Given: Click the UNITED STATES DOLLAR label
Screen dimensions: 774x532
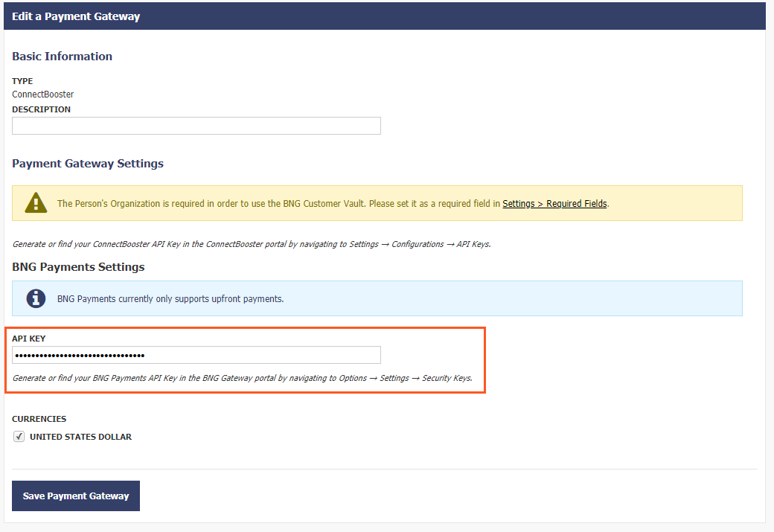Looking at the screenshot, I should [80, 437].
